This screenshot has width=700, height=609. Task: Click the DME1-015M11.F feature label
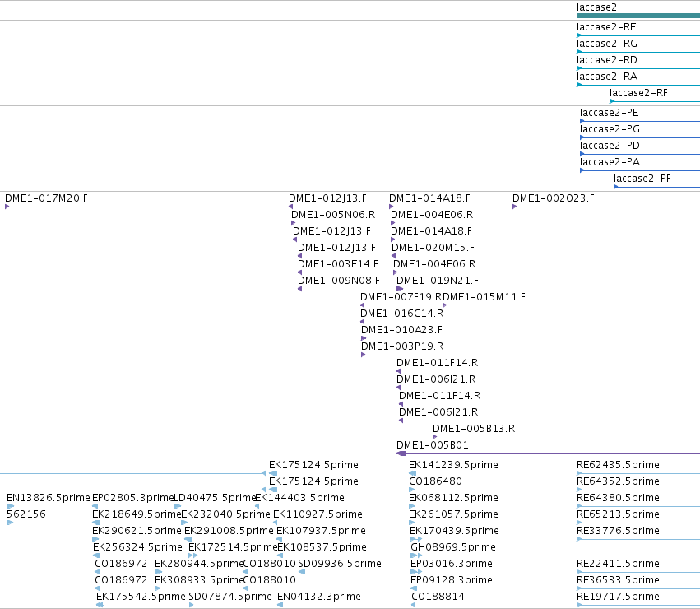pos(484,296)
